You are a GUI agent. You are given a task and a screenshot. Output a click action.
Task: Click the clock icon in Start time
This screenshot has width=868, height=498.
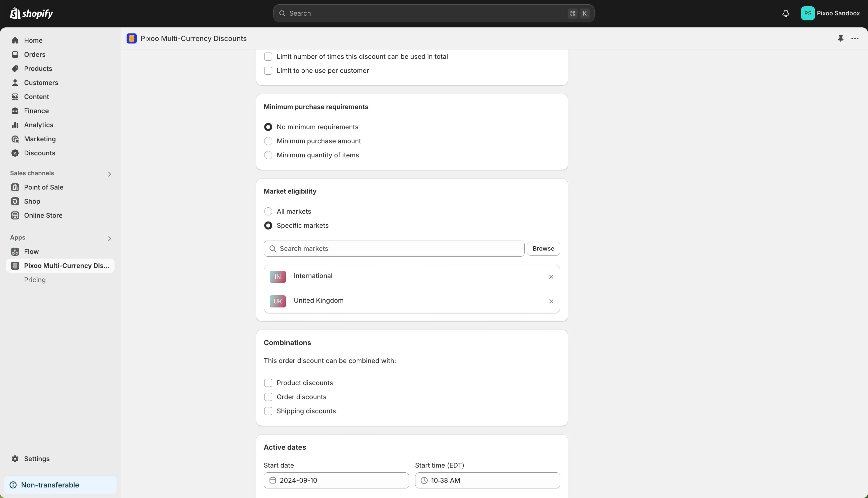click(x=424, y=480)
